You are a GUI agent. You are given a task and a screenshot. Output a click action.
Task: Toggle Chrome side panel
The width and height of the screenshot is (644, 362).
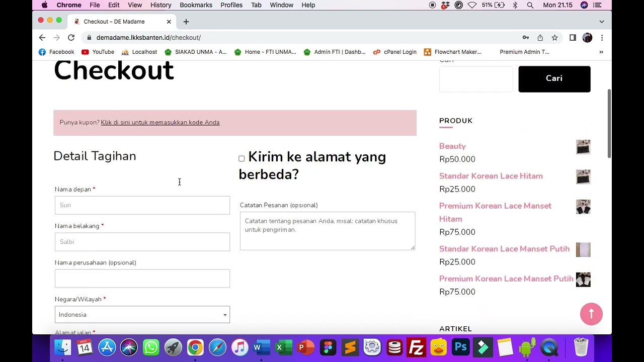pos(573,38)
